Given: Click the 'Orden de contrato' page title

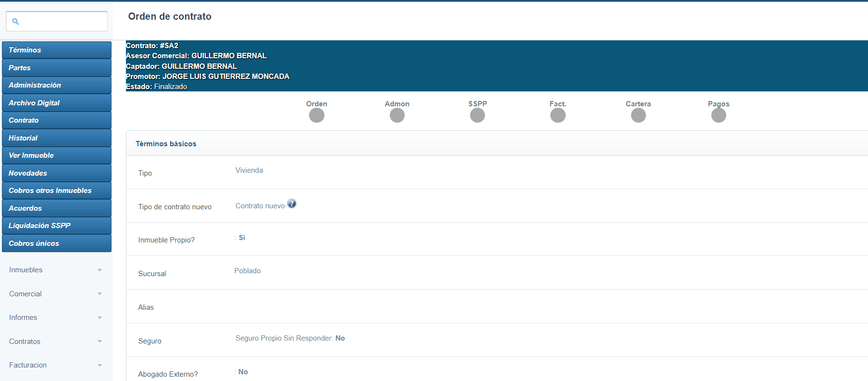Looking at the screenshot, I should click(x=170, y=16).
